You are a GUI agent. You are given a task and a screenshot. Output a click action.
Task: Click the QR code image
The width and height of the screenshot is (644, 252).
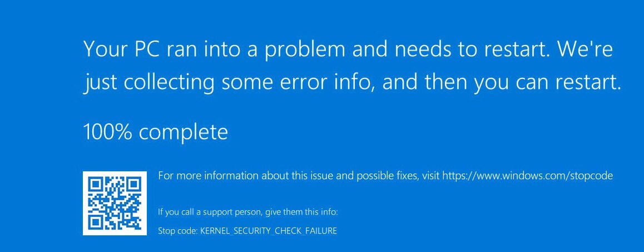coord(115,203)
